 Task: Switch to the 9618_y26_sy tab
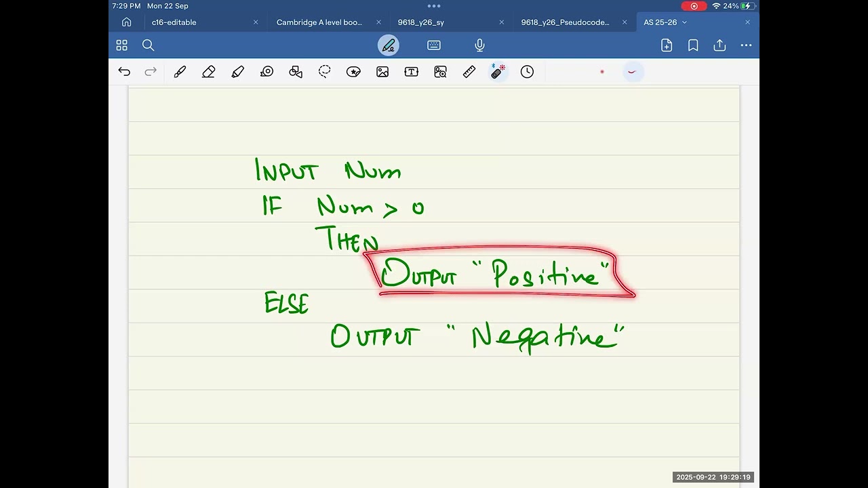tap(421, 22)
